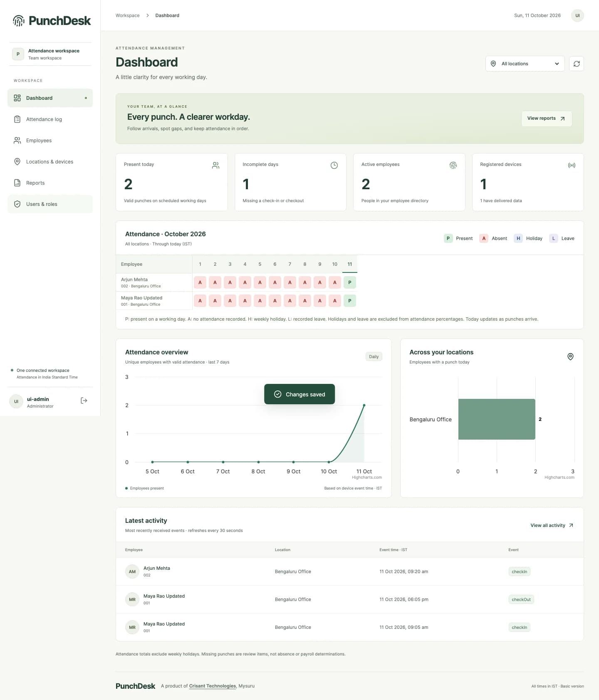Go to Attendance log page

(x=50, y=119)
